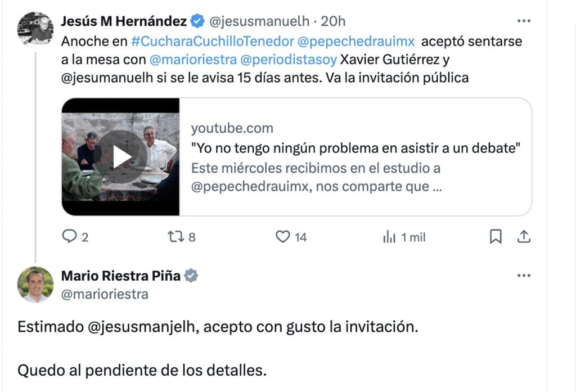Click Jesús M Hernández's profile avatar
This screenshot has width=576, height=392.
(35, 29)
